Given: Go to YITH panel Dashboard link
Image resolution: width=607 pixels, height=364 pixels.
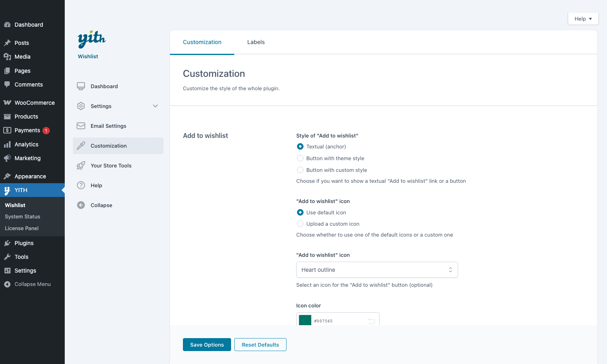Looking at the screenshot, I should click(x=118, y=86).
